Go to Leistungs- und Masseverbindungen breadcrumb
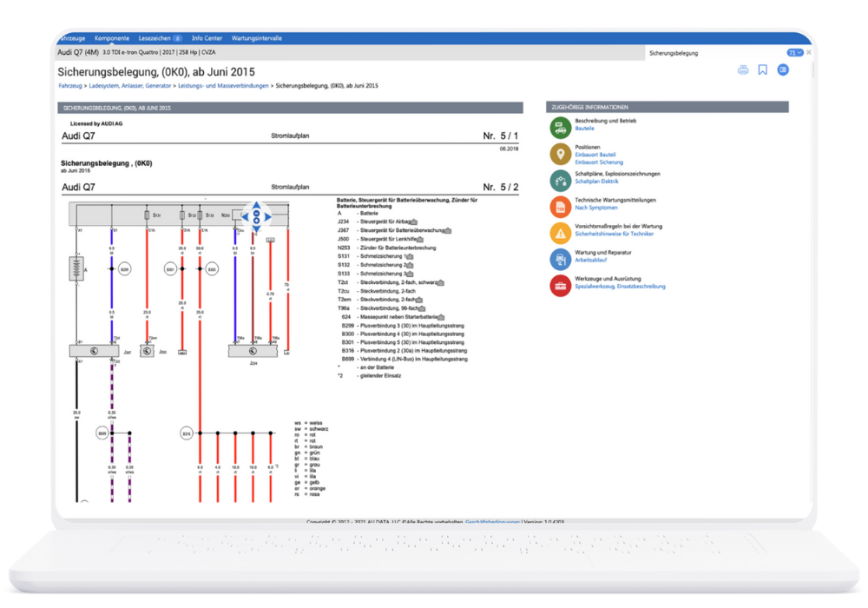This screenshot has width=868, height=608. [223, 86]
